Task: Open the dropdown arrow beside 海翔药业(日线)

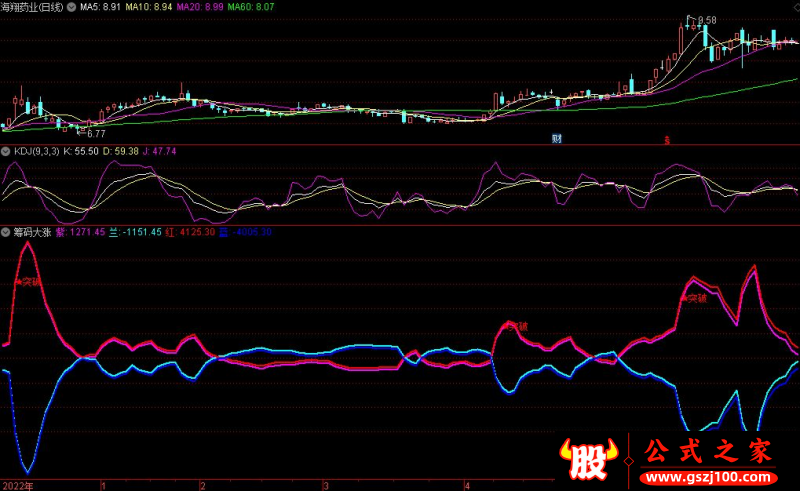Action: click(x=71, y=7)
